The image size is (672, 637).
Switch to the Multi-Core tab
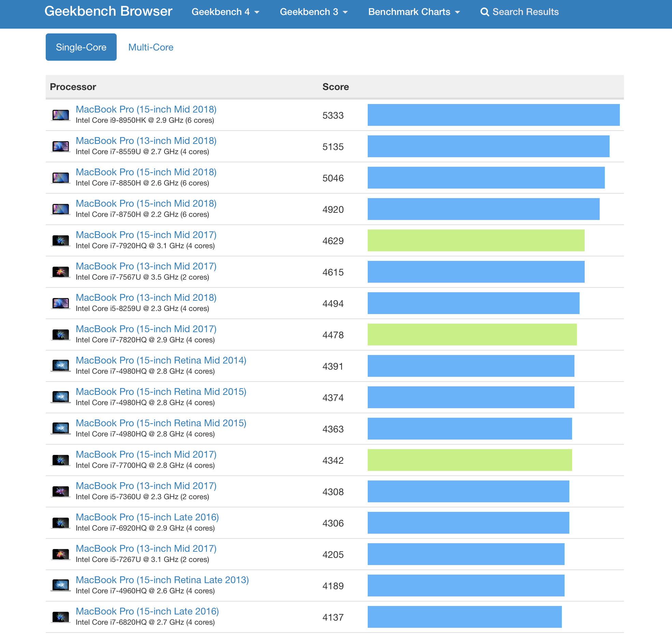tap(151, 47)
